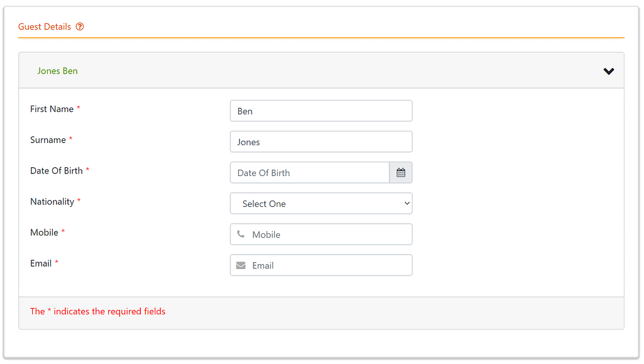Screen dimensions: 644x364
Task: Click into the Date Of Birth text box
Action: (x=309, y=173)
